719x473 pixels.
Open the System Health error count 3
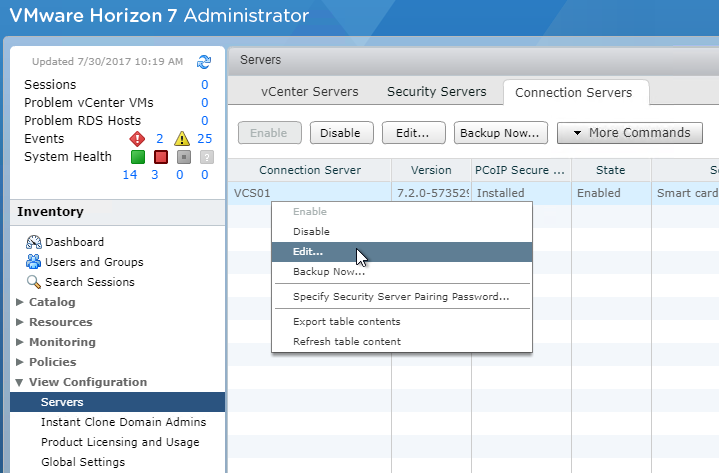[155, 175]
